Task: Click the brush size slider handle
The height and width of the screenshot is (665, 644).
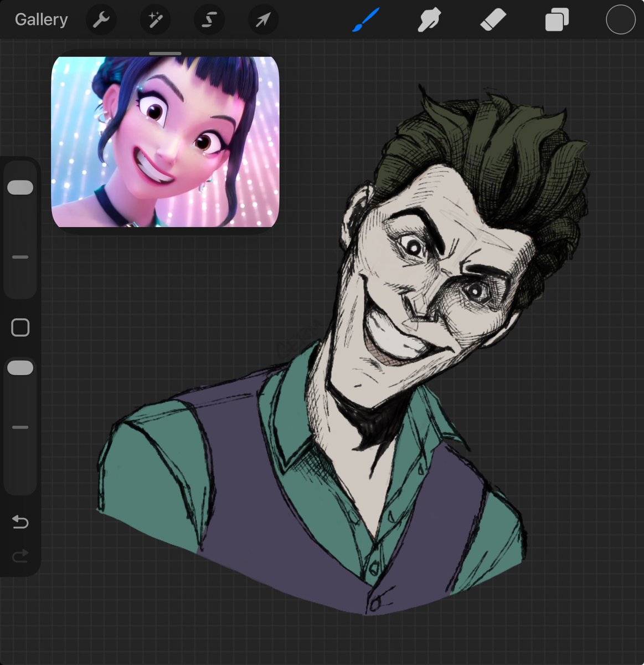Action: pos(20,187)
